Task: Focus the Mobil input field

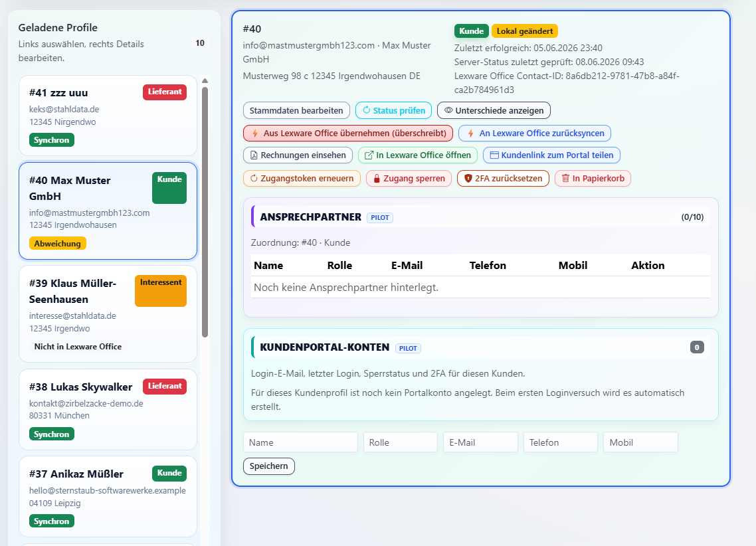Action: [x=640, y=442]
